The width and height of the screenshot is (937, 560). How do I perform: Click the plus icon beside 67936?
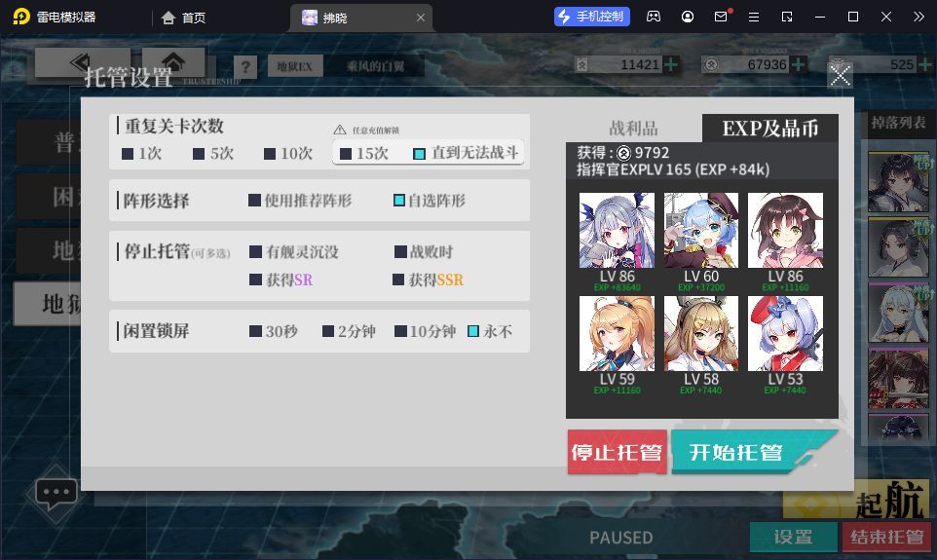pos(797,64)
